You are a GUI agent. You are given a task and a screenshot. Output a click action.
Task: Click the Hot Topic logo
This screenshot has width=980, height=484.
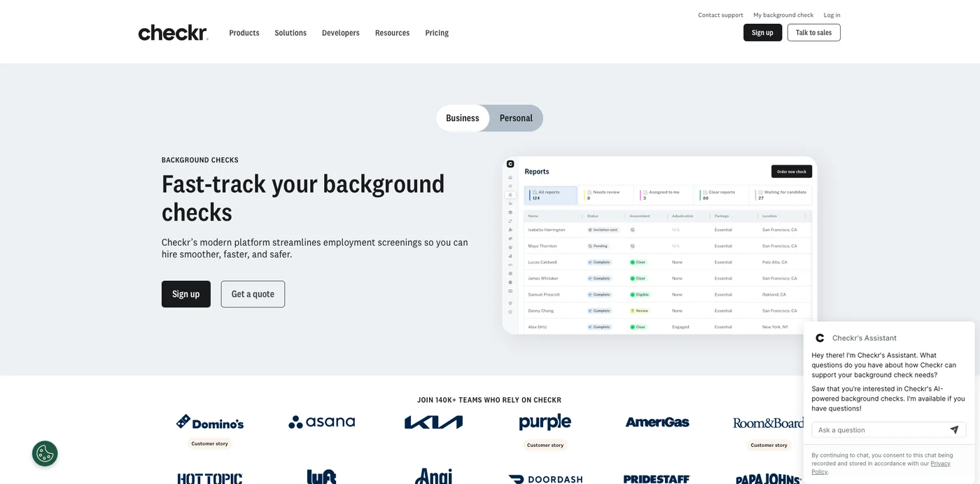[210, 478]
